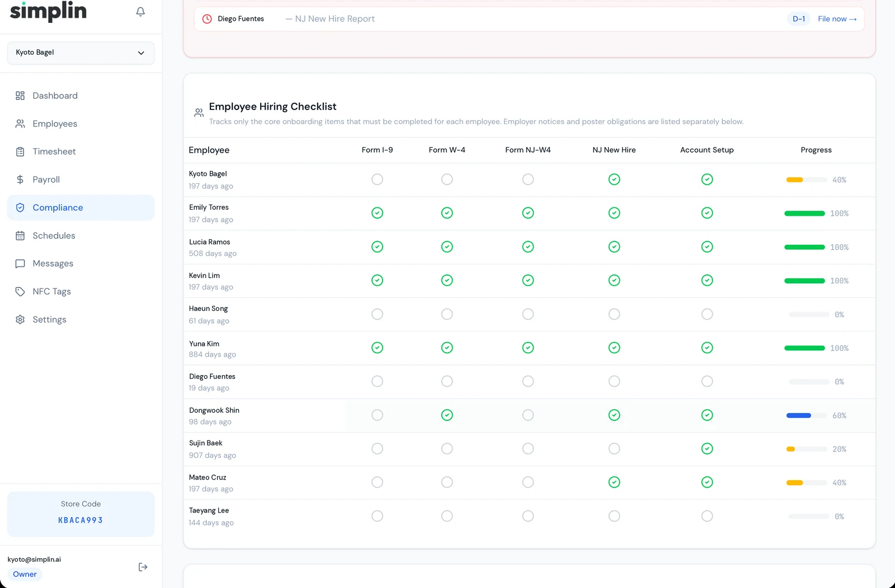Click Form I-9 column header
The width and height of the screenshot is (895, 588).
pyautogui.click(x=378, y=150)
